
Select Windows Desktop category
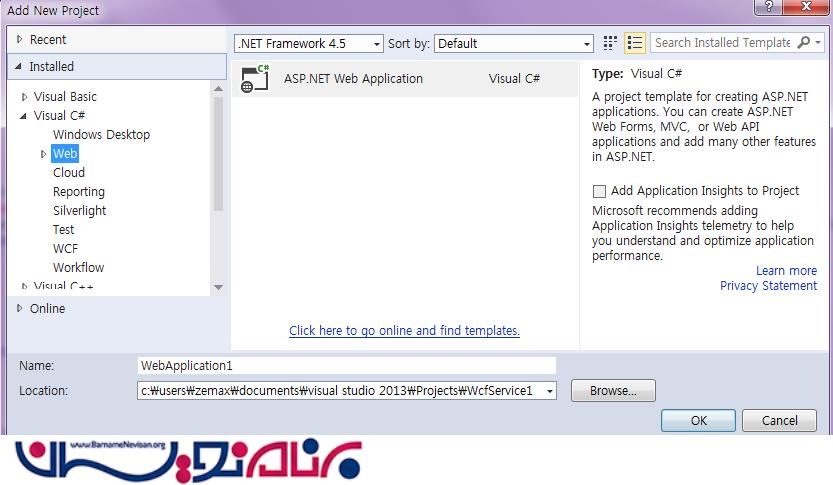[101, 135]
